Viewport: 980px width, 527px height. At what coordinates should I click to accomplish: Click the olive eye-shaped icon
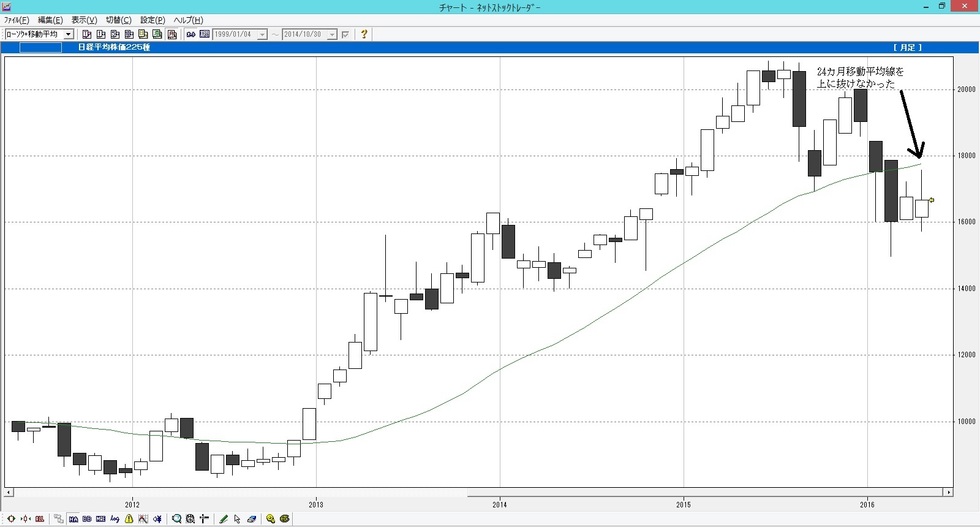pyautogui.click(x=285, y=519)
